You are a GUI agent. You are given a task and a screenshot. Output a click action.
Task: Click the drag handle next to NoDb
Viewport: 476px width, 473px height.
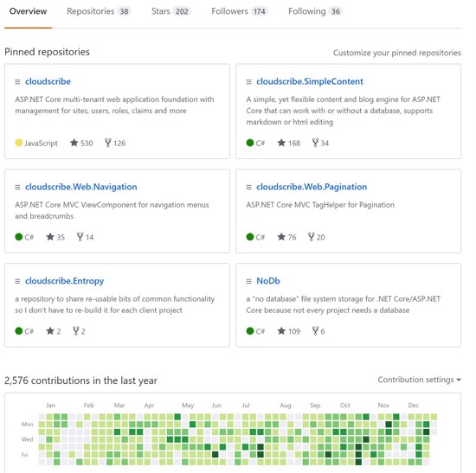click(x=248, y=281)
